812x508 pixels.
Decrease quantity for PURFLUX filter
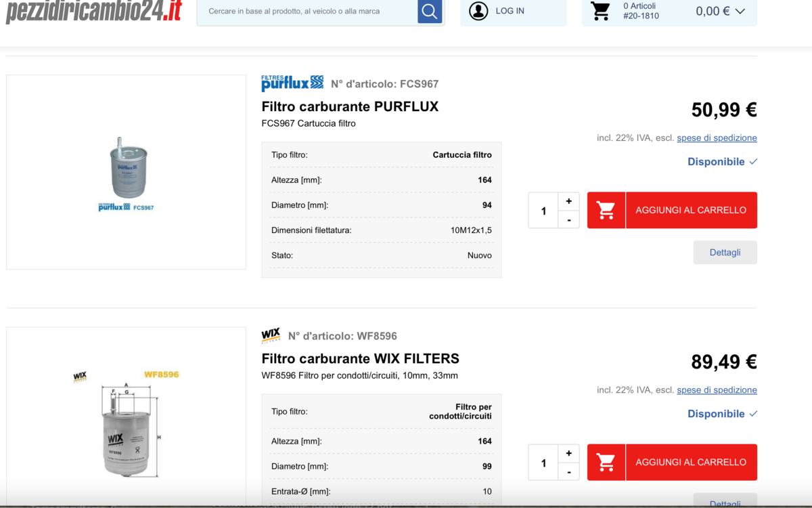(568, 219)
